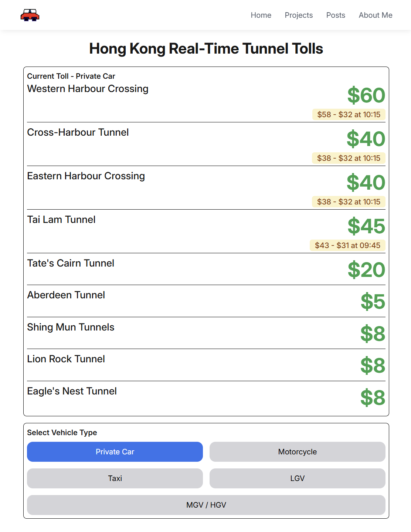This screenshot has width=411, height=532.
Task: Select Taxi as the vehicle type
Action: (115, 478)
